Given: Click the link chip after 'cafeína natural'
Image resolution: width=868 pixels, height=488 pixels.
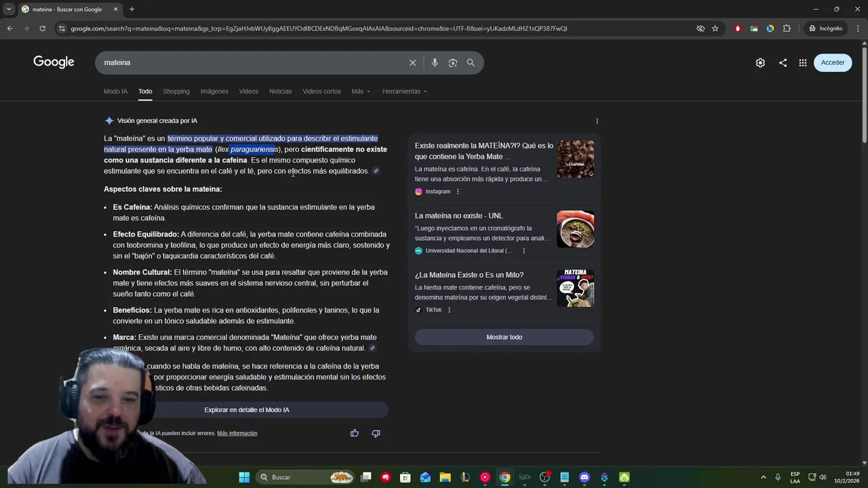Looking at the screenshot, I should (372, 348).
